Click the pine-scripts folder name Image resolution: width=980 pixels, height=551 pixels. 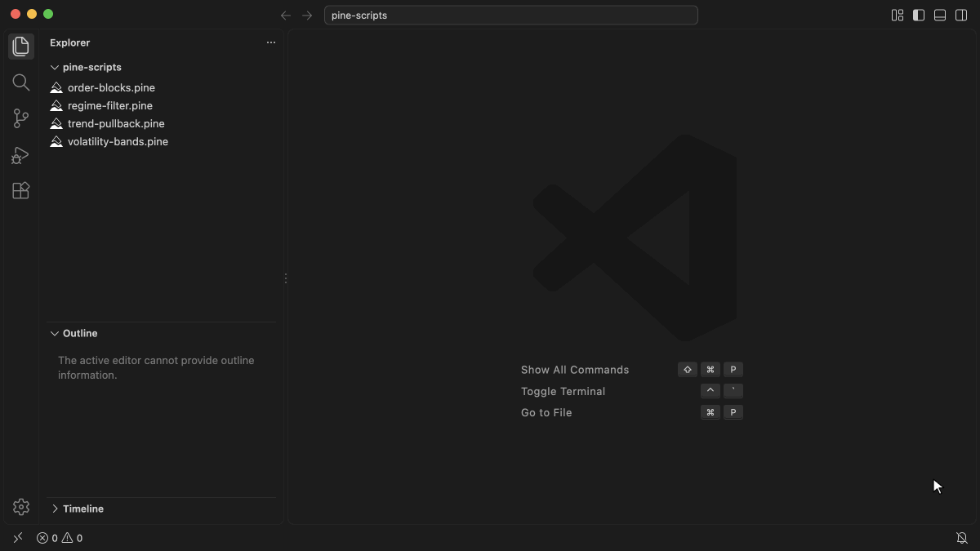92,67
